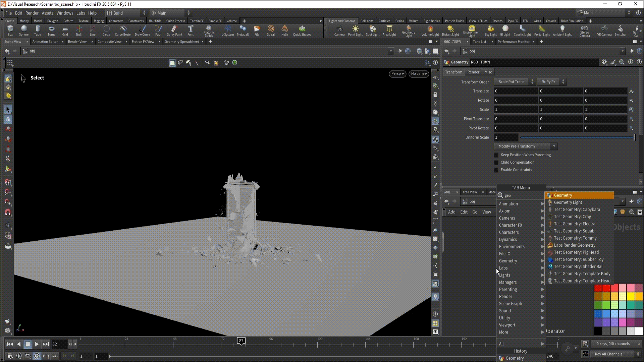Expand the Modify Pre-Transform dropdown
Image resolution: width=644 pixels, height=362 pixels.
pos(525,146)
